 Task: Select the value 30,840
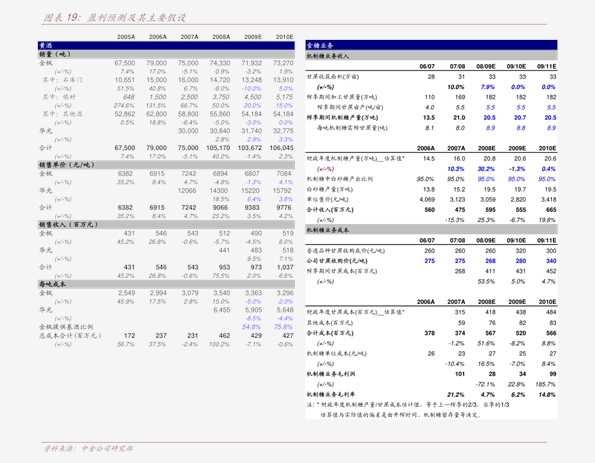pos(220,131)
